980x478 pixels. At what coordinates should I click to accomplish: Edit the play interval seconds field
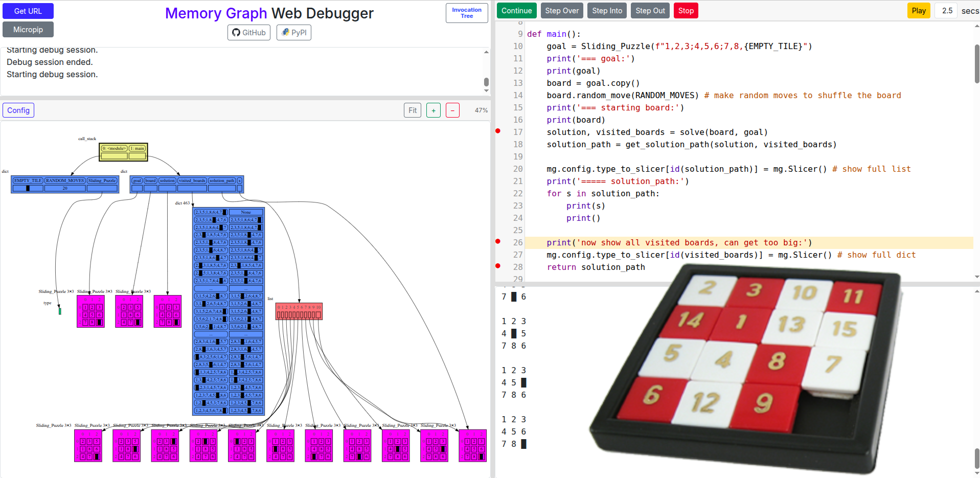click(x=946, y=11)
